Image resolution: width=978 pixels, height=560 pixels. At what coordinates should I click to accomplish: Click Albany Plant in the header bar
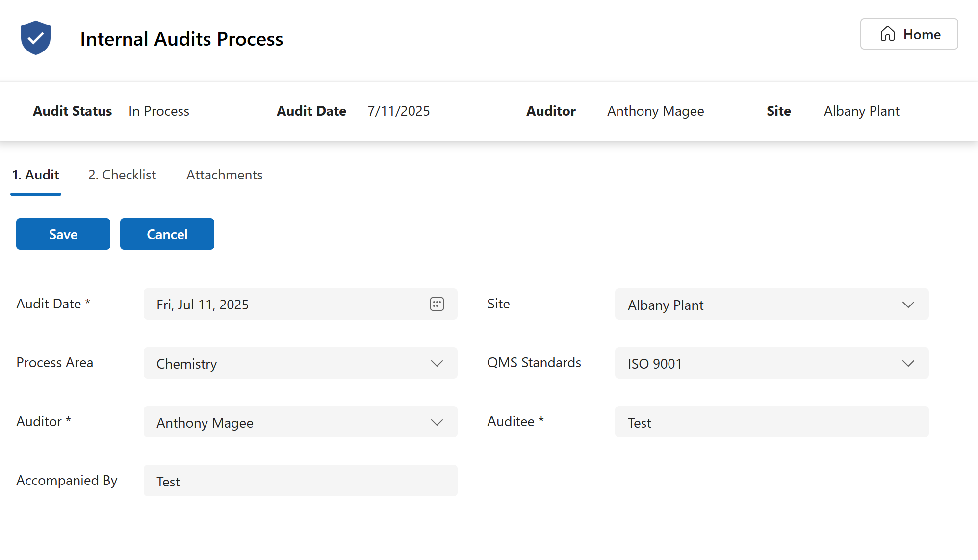point(861,111)
